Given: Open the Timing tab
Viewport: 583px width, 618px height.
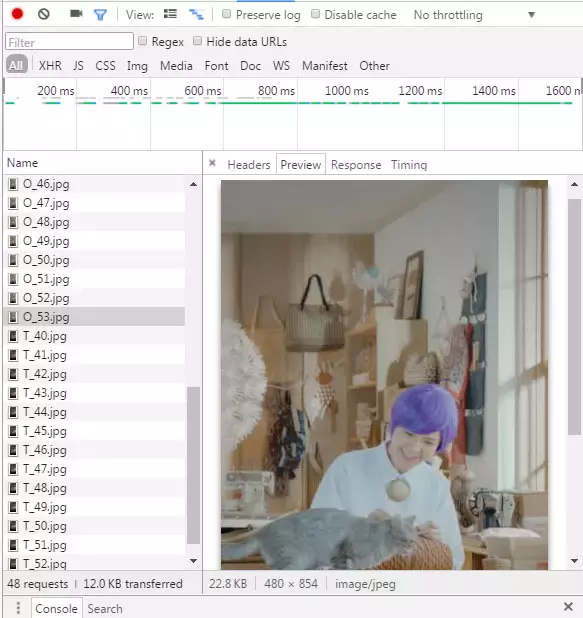Looking at the screenshot, I should tap(409, 165).
